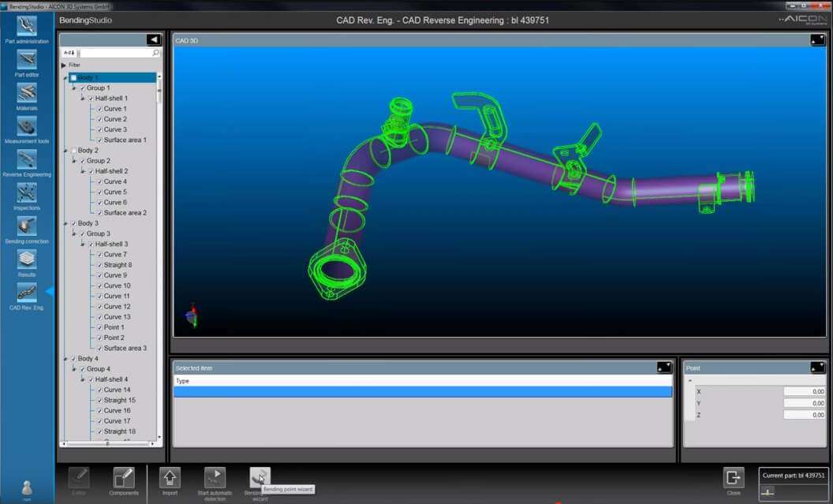Collapse the Body 3 tree node

(65, 224)
